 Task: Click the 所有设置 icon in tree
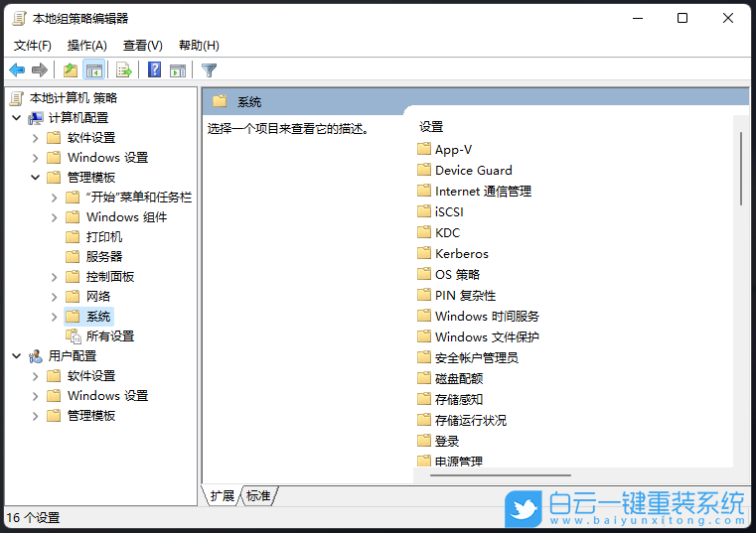click(x=74, y=336)
